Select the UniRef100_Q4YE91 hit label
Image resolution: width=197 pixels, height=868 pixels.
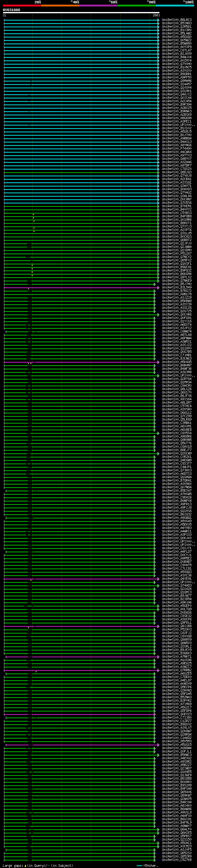coord(177,579)
